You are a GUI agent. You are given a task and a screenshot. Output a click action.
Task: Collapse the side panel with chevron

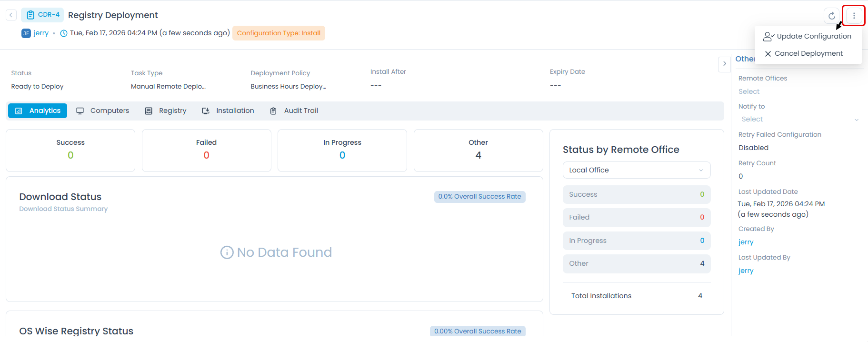click(x=724, y=64)
